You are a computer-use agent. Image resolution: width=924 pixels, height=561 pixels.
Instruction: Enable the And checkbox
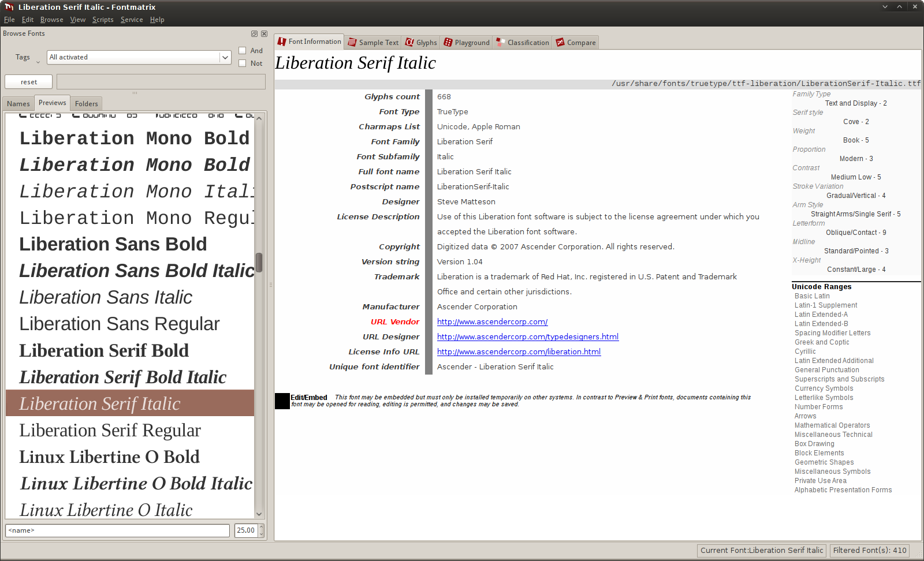pyautogui.click(x=243, y=51)
